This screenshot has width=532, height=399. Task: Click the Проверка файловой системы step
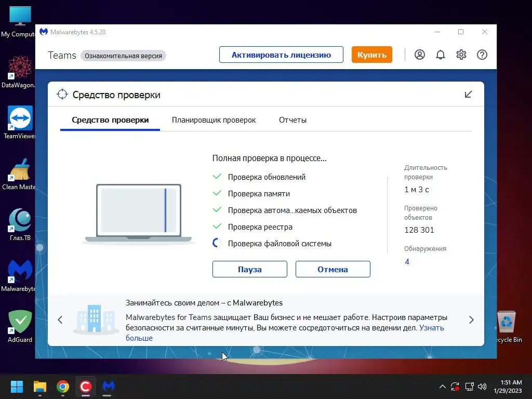pyautogui.click(x=280, y=244)
